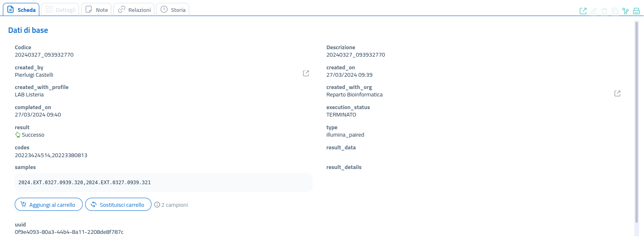This screenshot has width=644, height=240.
Task: Click the trash delete icon
Action: pos(604,11)
